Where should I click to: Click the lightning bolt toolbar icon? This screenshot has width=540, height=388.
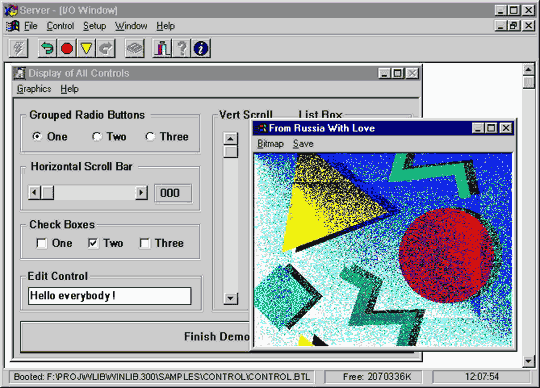point(18,48)
